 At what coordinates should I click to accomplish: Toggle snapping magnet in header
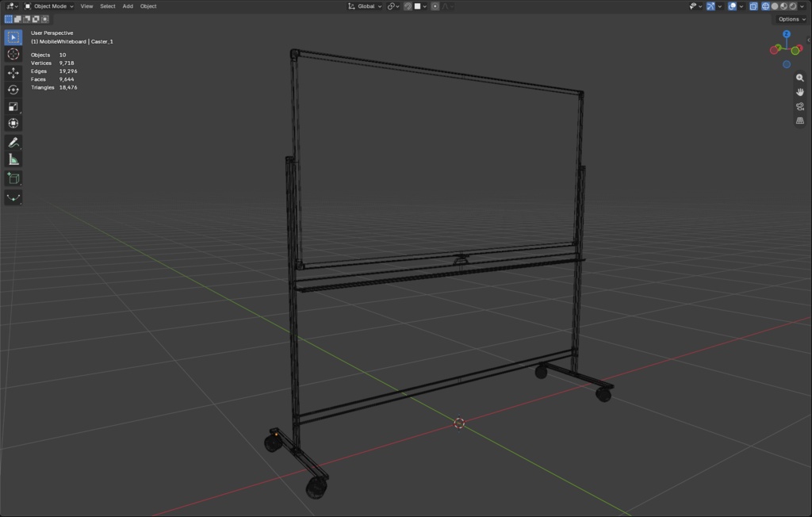[408, 6]
